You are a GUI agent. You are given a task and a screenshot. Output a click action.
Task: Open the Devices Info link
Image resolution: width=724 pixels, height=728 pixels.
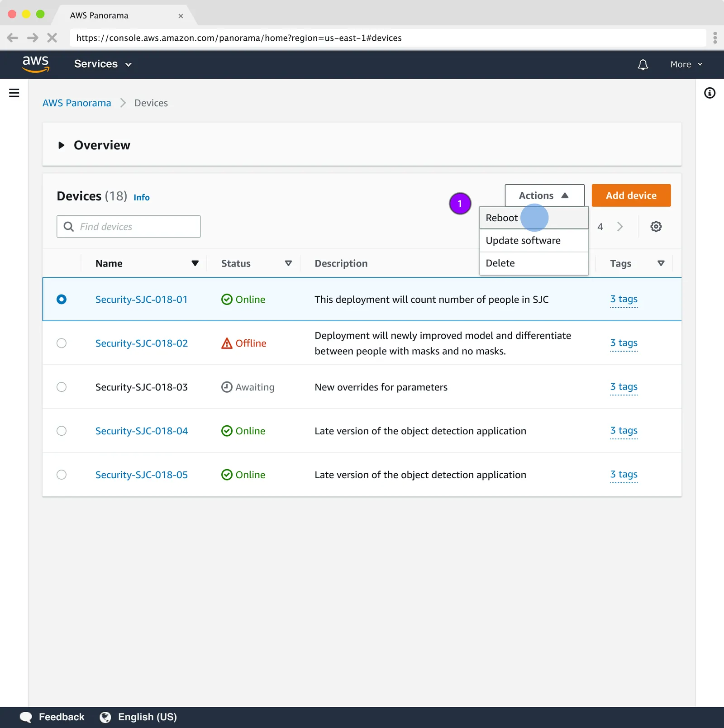tap(142, 197)
